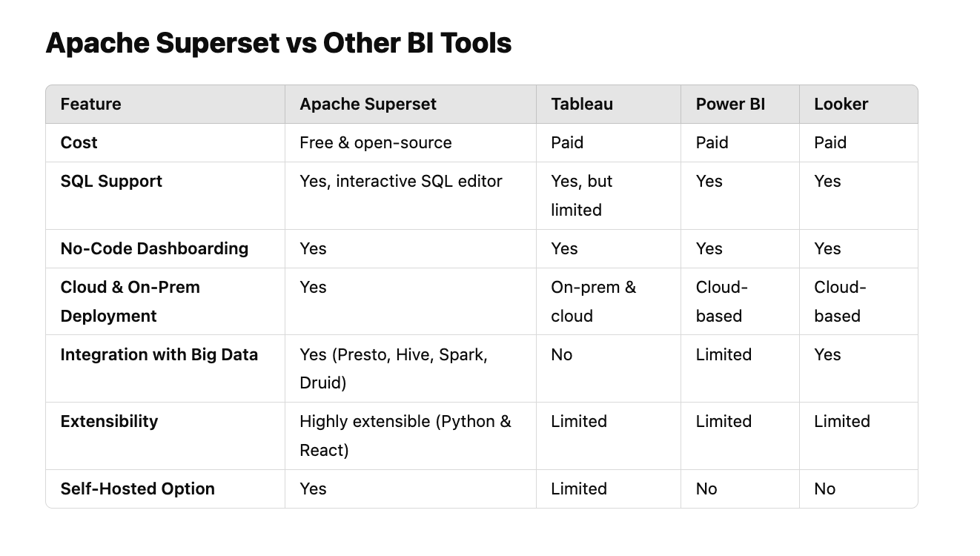Click 'Yes, interactive SQL editor' cell
Screen dimensions: 980x556
[x=400, y=181]
